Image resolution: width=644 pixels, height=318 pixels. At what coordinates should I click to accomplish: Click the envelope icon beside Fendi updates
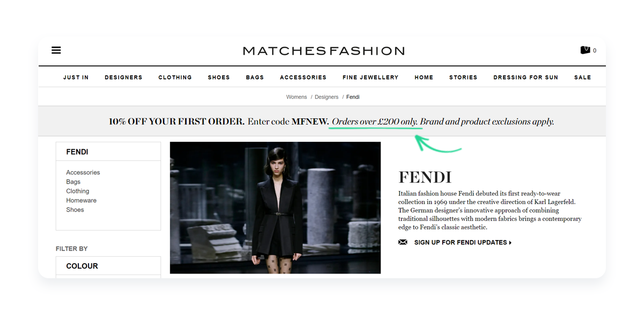[x=402, y=242]
